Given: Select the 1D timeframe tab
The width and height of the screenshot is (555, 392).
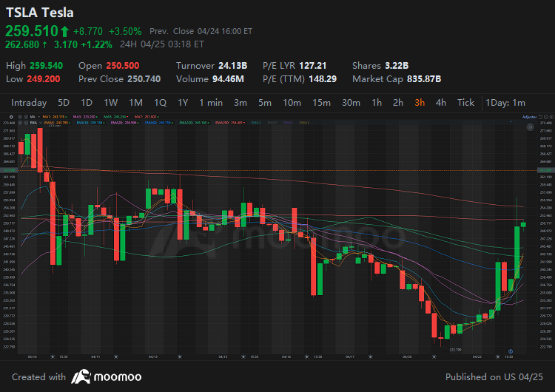Looking at the screenshot, I should coord(87,103).
